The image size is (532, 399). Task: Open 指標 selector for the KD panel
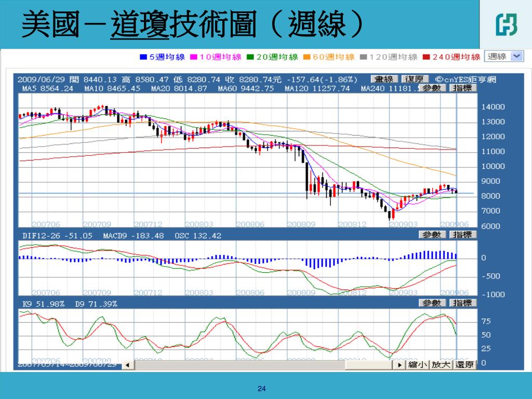(463, 303)
